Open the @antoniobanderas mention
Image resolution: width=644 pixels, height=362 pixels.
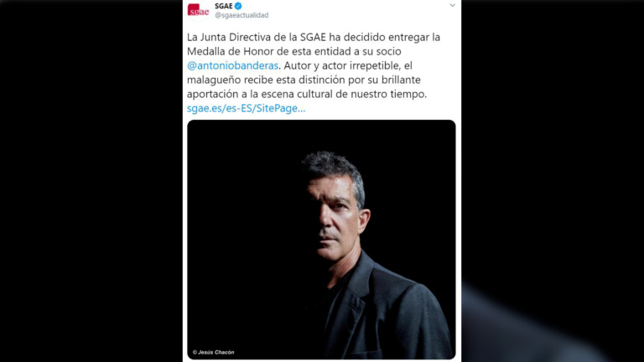click(232, 65)
